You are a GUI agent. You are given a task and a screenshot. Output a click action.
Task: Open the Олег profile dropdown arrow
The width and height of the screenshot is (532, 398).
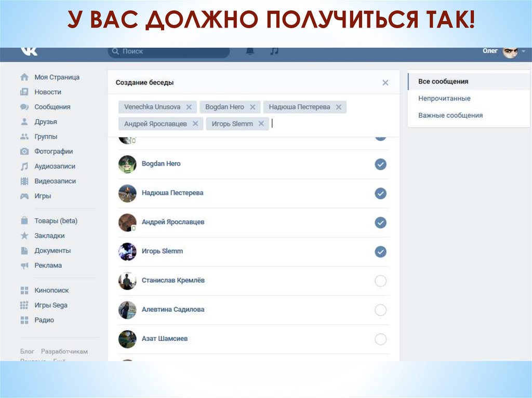pyautogui.click(x=523, y=51)
